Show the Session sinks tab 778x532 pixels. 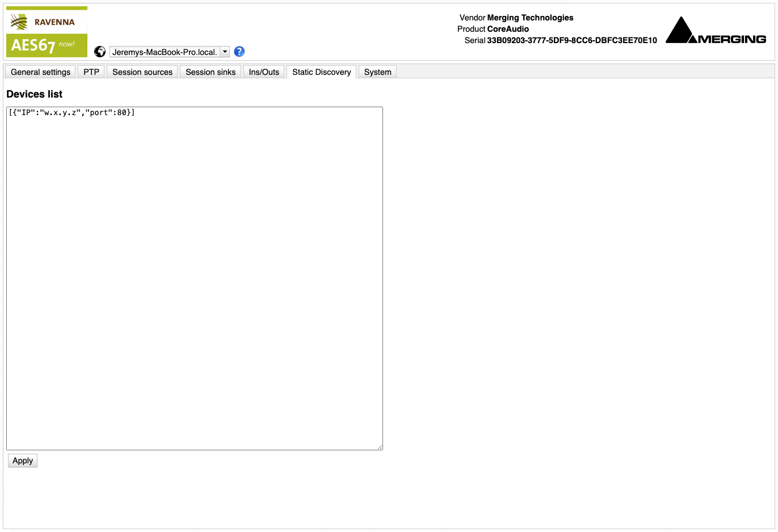211,72
